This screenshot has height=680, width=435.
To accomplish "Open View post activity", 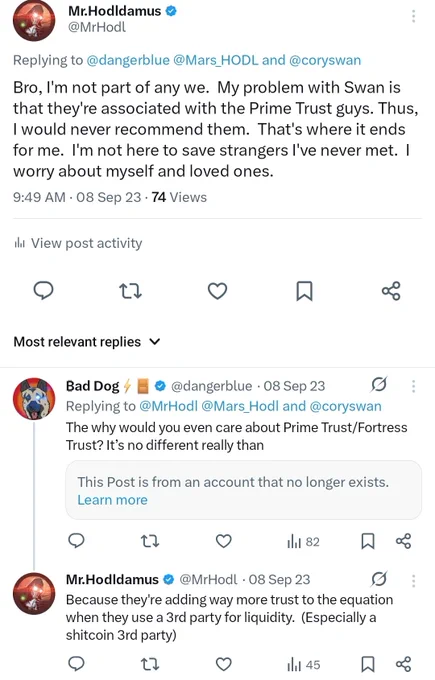I will [x=78, y=243].
